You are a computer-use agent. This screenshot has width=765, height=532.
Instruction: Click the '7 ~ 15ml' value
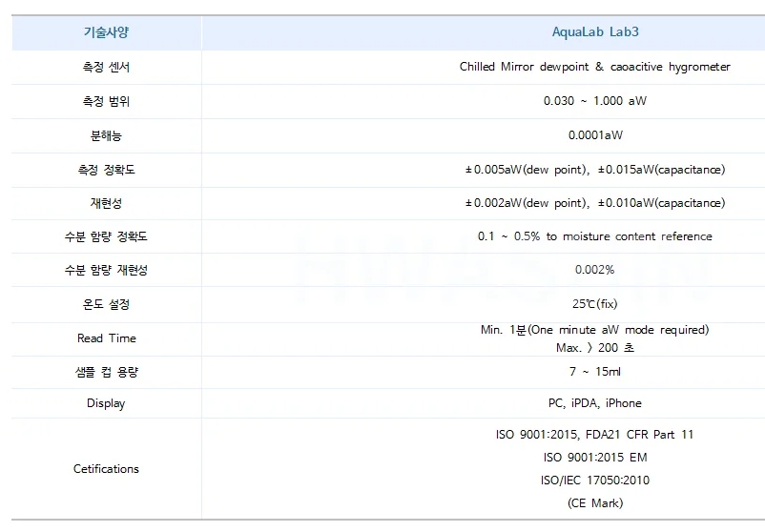594,372
